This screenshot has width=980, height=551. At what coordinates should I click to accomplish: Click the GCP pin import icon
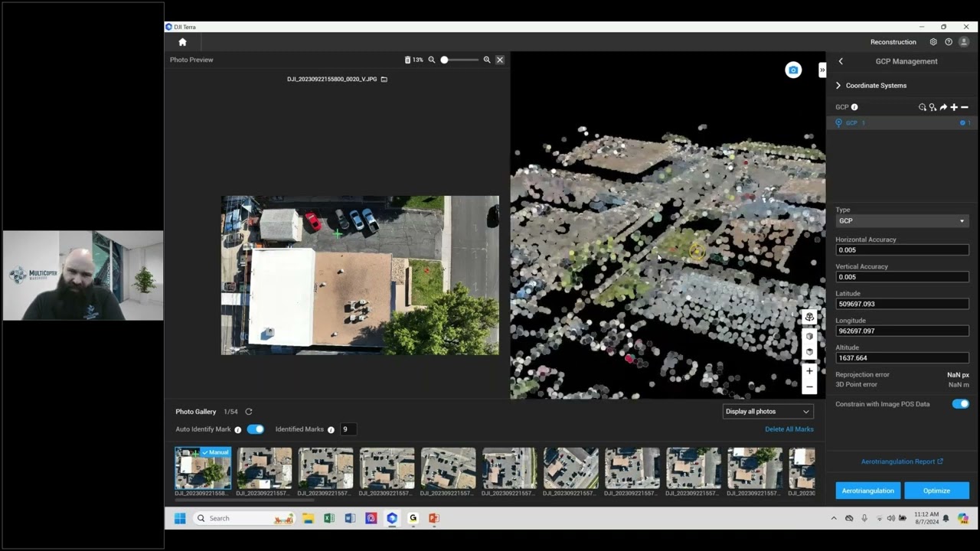click(x=933, y=107)
